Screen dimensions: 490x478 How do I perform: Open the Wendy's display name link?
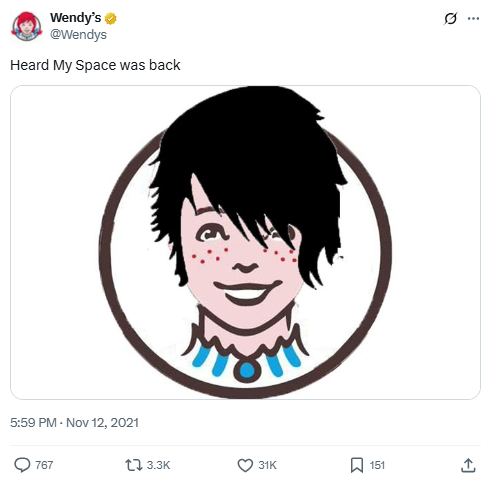point(75,18)
